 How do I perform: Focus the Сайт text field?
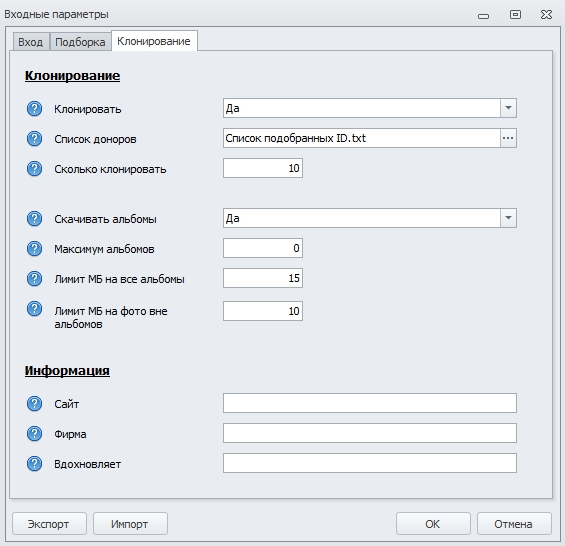tap(370, 403)
